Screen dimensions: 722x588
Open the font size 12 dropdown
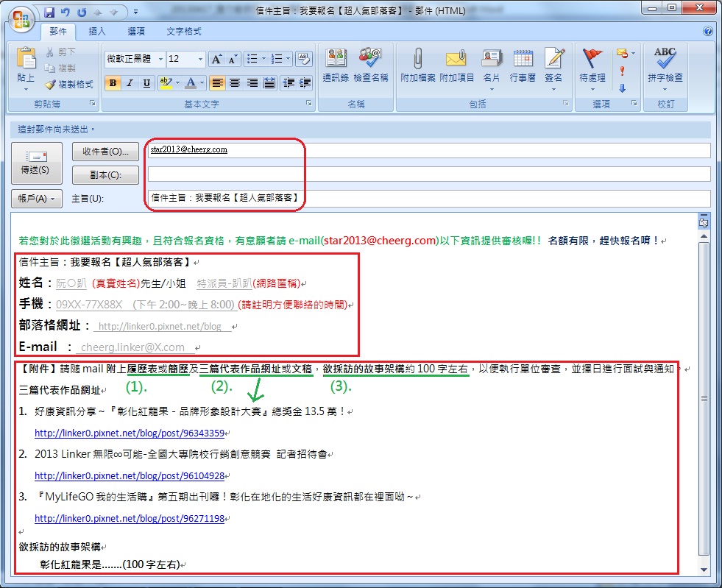[200, 59]
